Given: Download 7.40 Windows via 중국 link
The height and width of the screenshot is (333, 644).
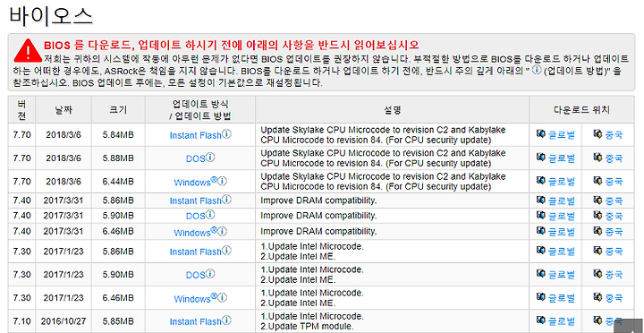Looking at the screenshot, I should [614, 232].
